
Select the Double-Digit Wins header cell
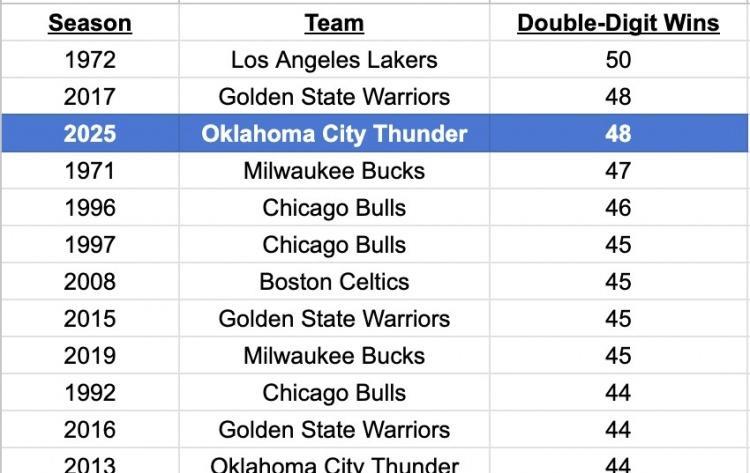(x=618, y=22)
